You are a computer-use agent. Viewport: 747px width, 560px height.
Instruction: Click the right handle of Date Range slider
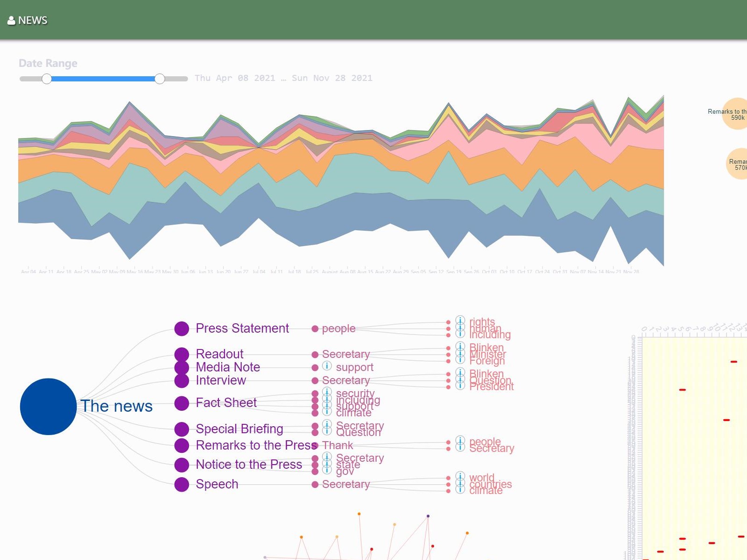tap(160, 79)
